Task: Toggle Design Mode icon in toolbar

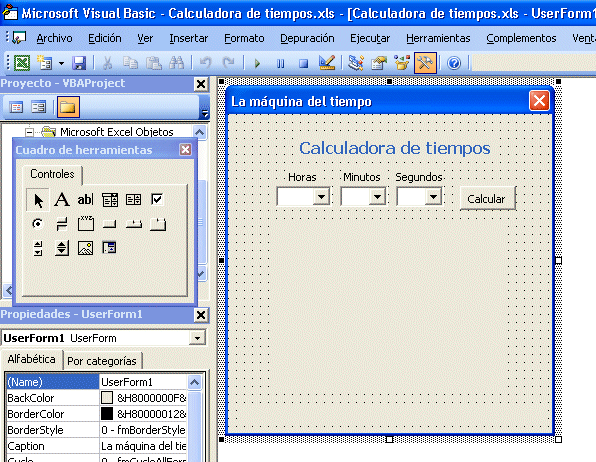Action: click(327, 63)
